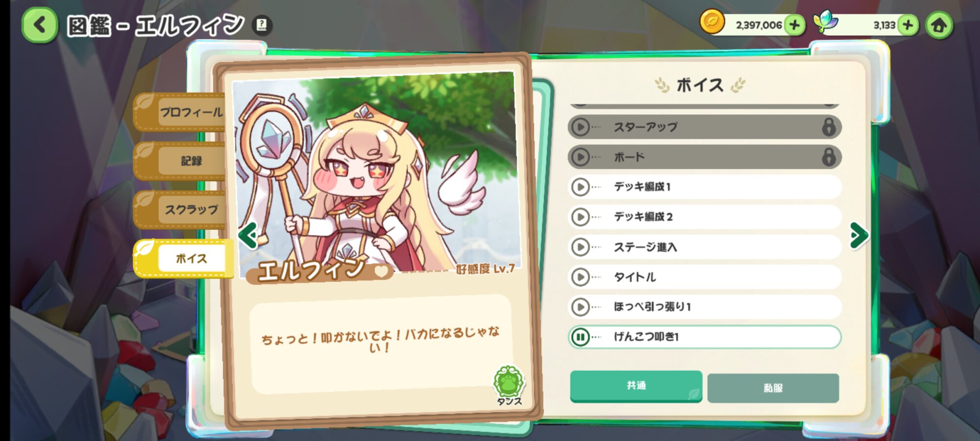Select the 私服 voice category button

[x=773, y=388]
